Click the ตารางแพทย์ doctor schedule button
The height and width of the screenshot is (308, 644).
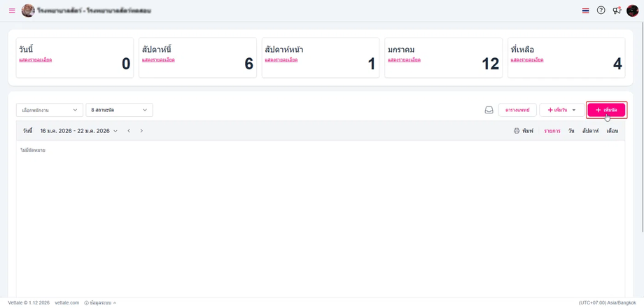tap(517, 110)
